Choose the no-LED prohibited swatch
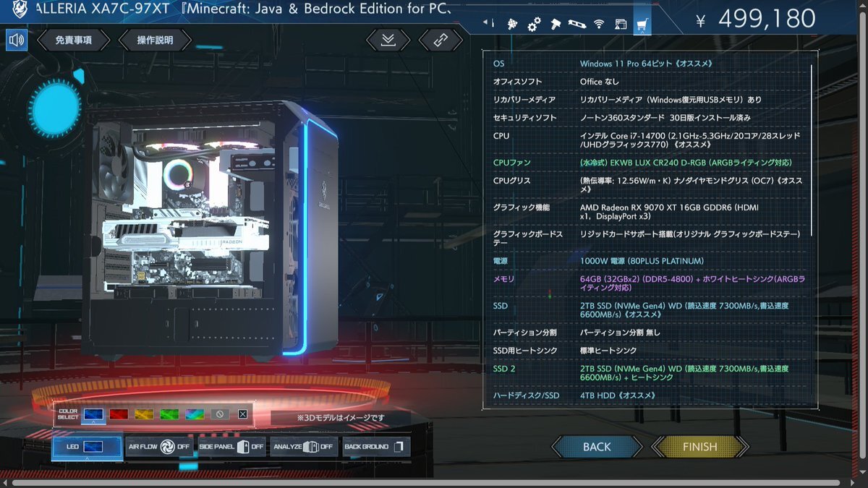Viewport: 868px width, 488px height. [x=220, y=414]
